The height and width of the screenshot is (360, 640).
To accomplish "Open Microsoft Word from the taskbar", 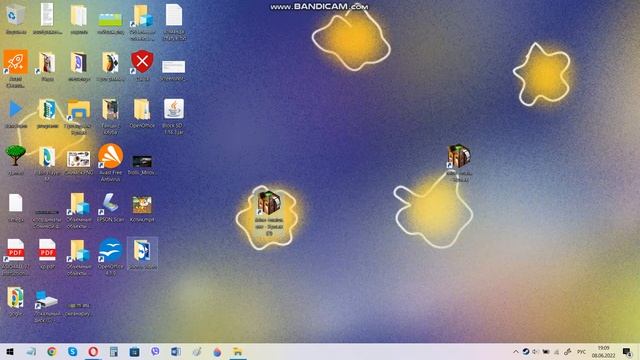I will (176, 351).
